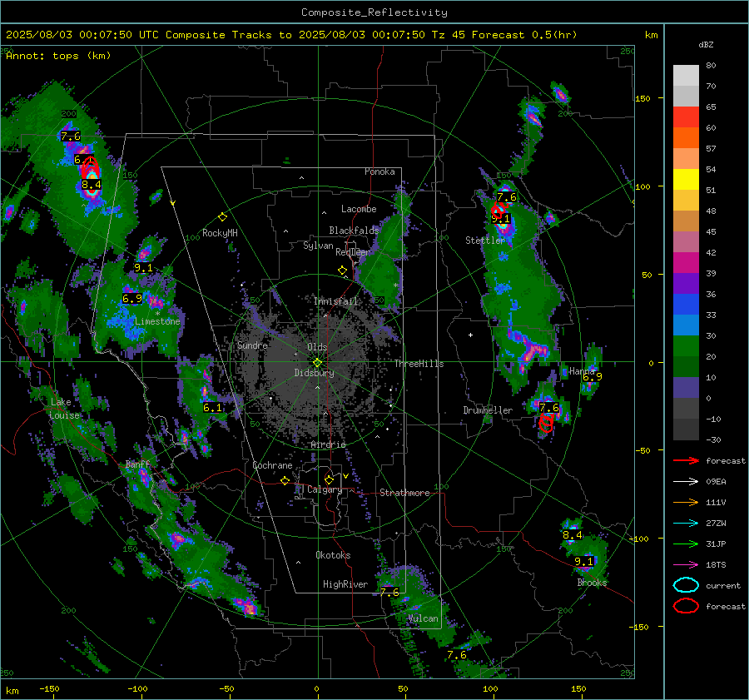This screenshot has height=700, width=749.
Task: Click the Ponoka city label
Action: tap(379, 171)
